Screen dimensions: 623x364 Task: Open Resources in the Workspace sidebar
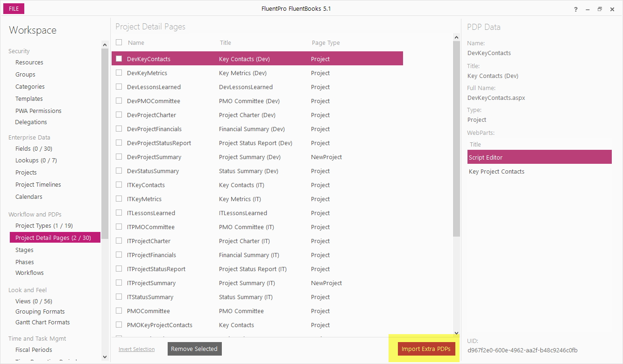[29, 63]
